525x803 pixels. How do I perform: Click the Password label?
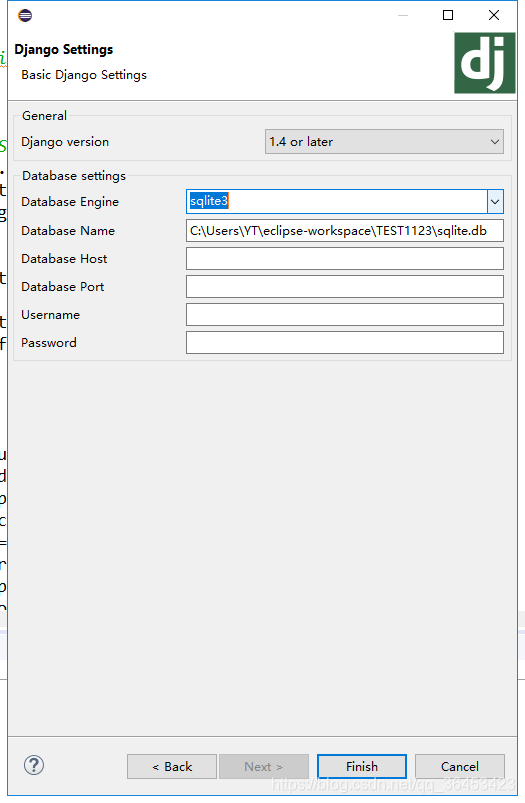point(49,343)
